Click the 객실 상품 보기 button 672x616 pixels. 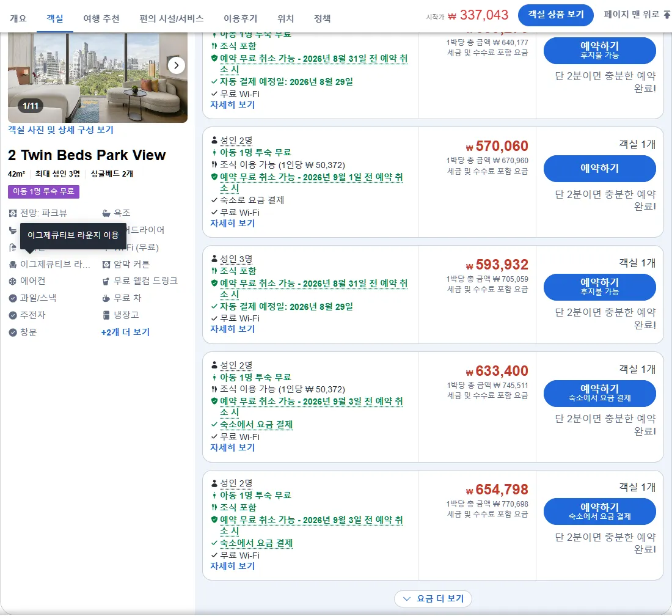click(555, 15)
